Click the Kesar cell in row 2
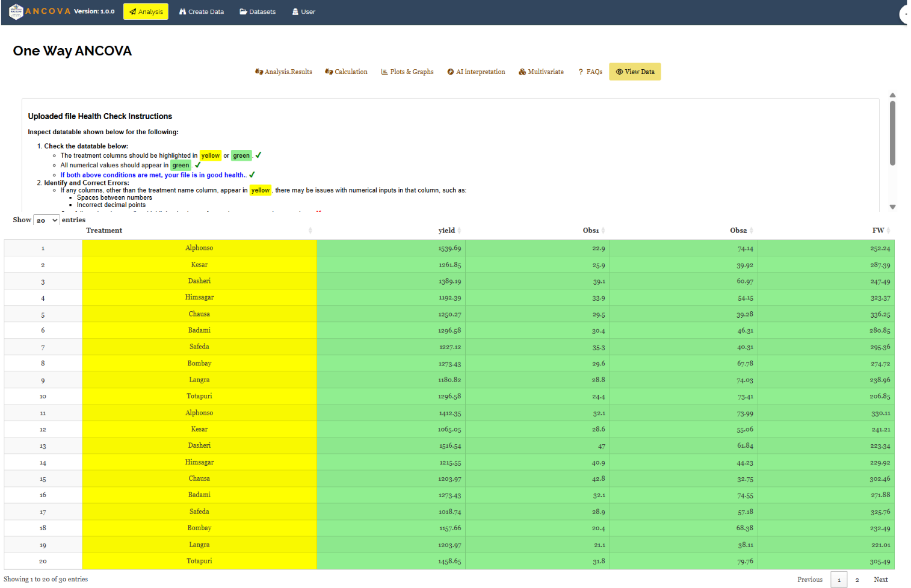The height and width of the screenshot is (588, 911). tap(199, 265)
